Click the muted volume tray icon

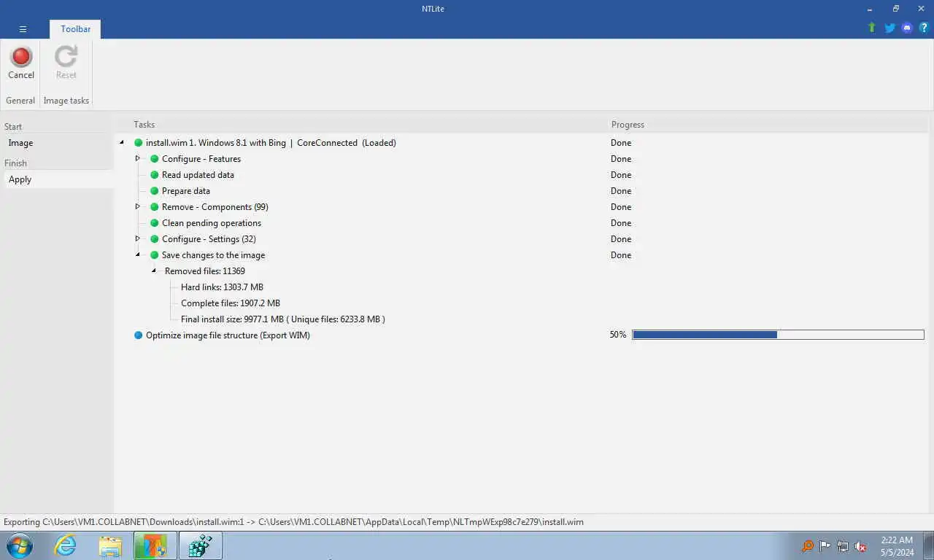[x=860, y=546]
